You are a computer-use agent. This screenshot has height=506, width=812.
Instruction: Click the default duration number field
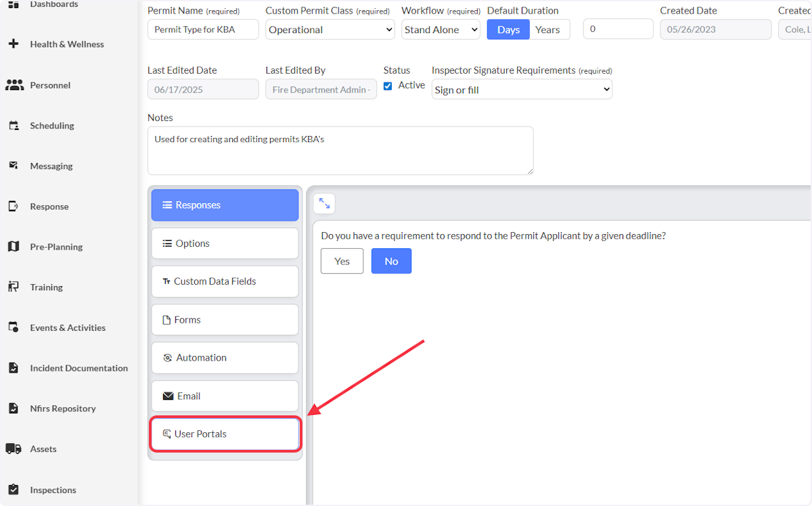point(618,29)
